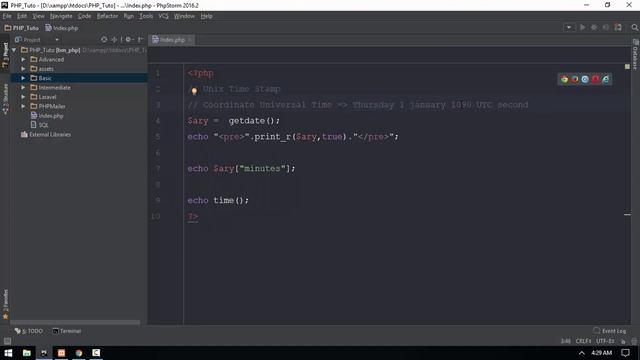Image resolution: width=640 pixels, height=360 pixels.
Task: Collapse the PHP_Tuto root folder
Action: pos(14,50)
